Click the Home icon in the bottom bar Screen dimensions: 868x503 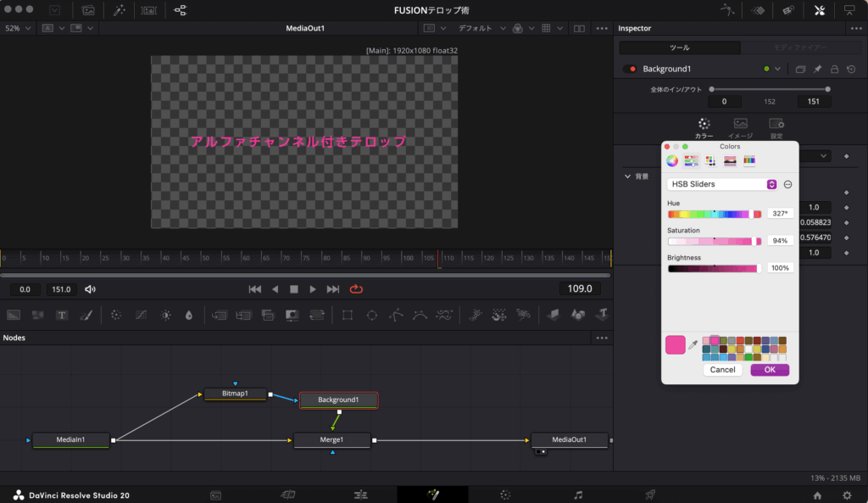[x=817, y=495]
